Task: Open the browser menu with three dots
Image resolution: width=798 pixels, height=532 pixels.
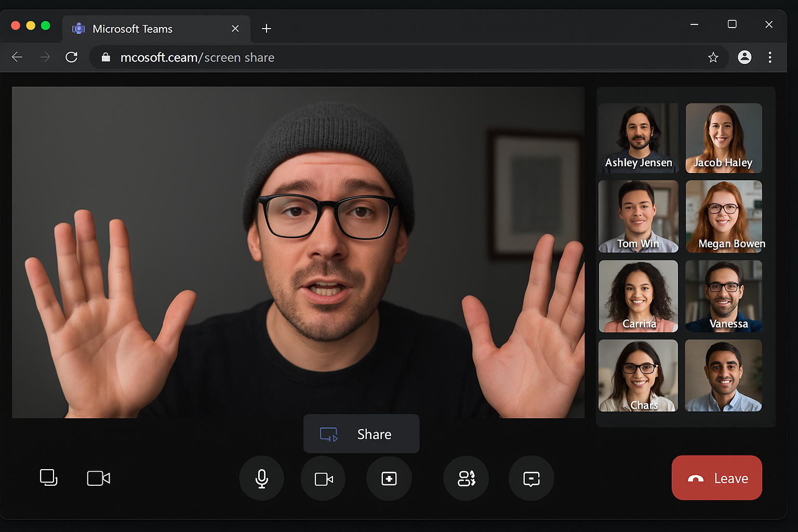Action: click(770, 57)
